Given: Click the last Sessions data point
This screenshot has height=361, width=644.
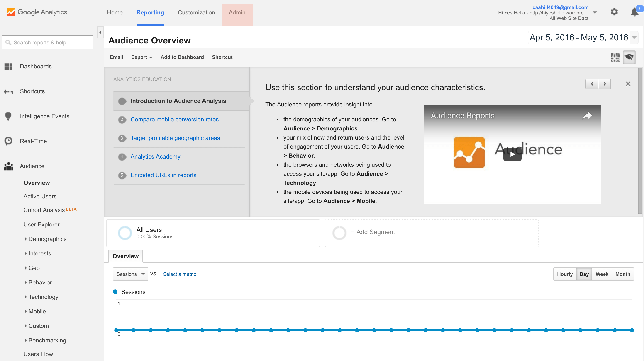Looking at the screenshot, I should point(632,330).
